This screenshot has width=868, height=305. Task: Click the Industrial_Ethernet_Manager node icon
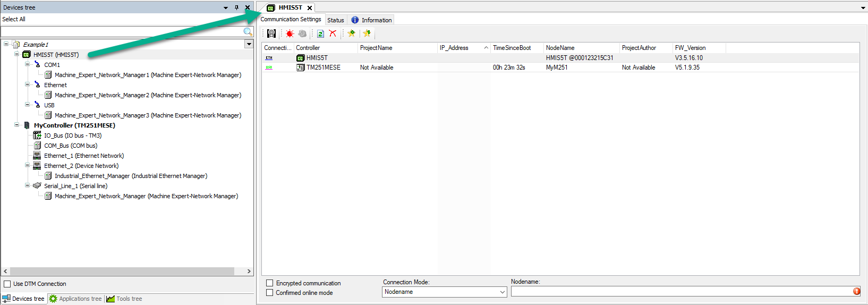pos(48,176)
